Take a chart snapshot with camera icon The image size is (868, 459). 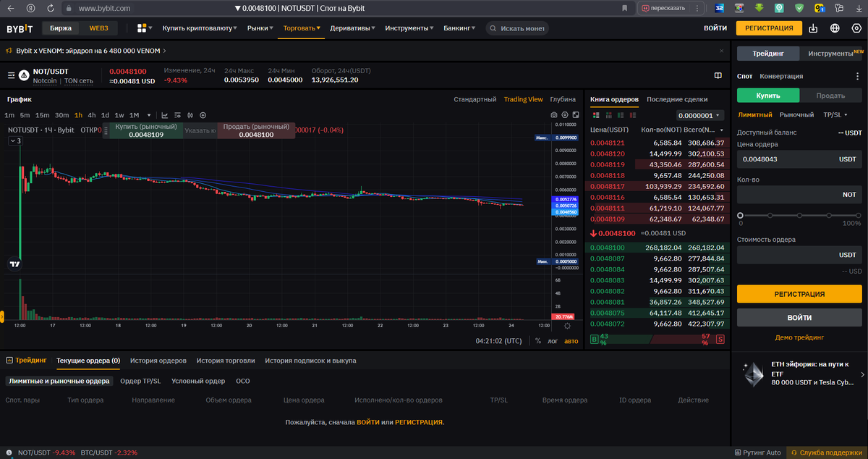point(554,115)
